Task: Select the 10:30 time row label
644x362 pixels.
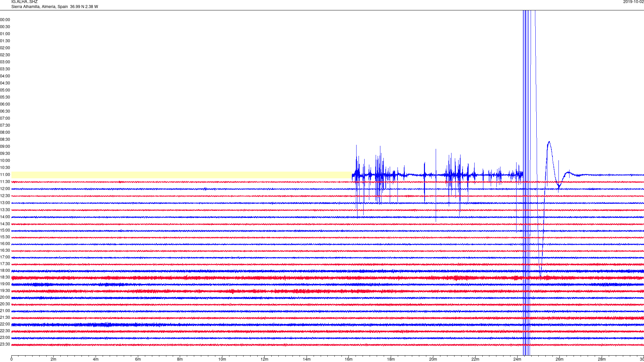Action: pyautogui.click(x=5, y=168)
